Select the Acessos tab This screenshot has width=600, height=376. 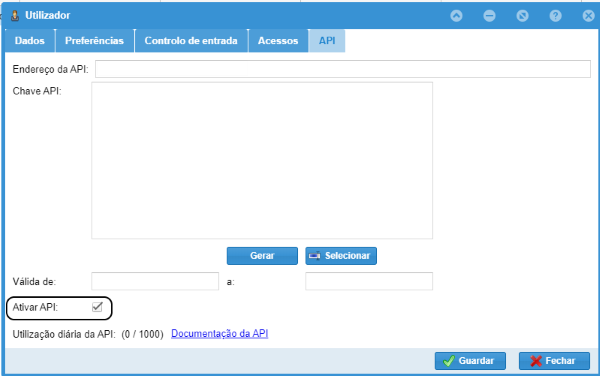278,41
